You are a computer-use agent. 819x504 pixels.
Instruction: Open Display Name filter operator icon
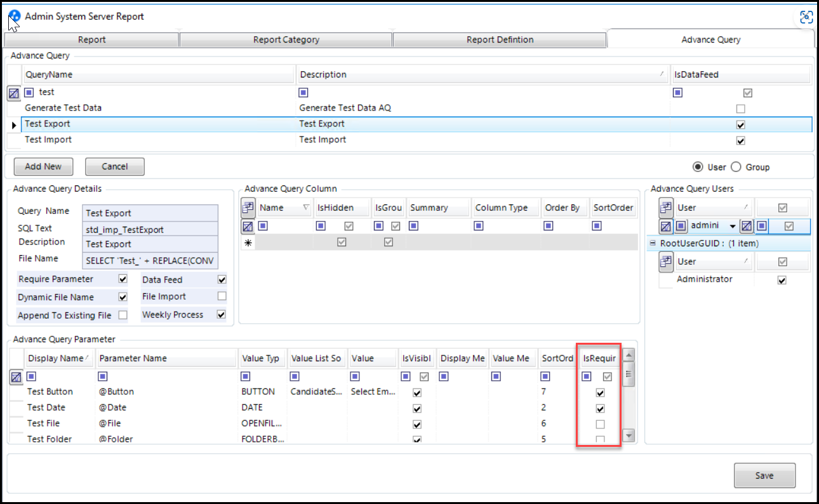pyautogui.click(x=32, y=376)
